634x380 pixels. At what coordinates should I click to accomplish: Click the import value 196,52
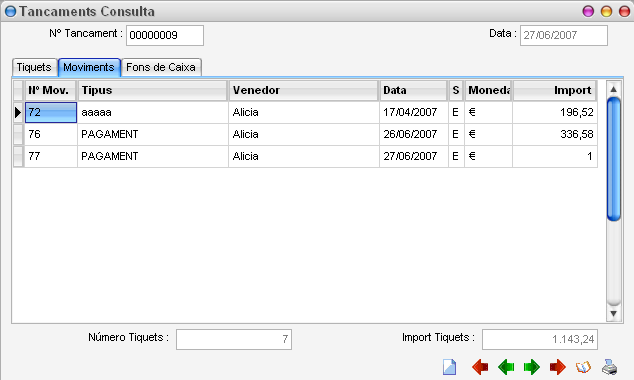[x=555, y=112]
